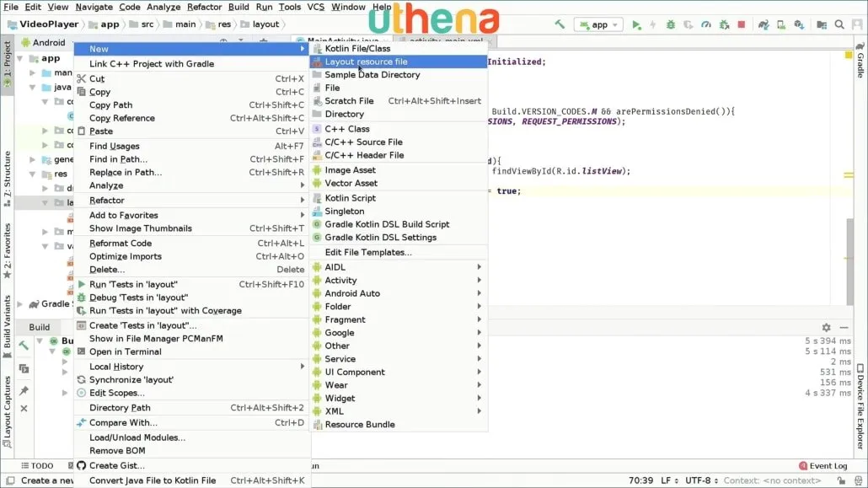Screen dimensions: 868x488
Task: Click Sync Project with Gradle Files icon
Action: point(764,25)
